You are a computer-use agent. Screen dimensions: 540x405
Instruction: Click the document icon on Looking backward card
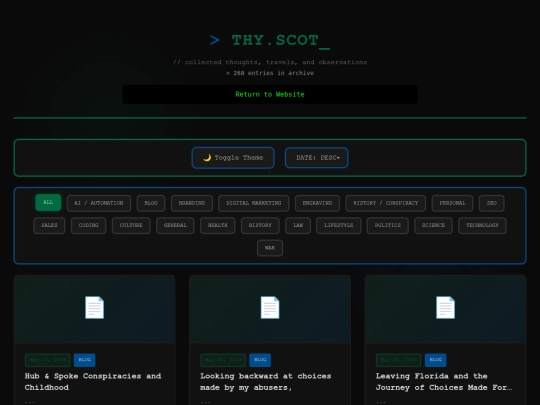pyautogui.click(x=270, y=308)
